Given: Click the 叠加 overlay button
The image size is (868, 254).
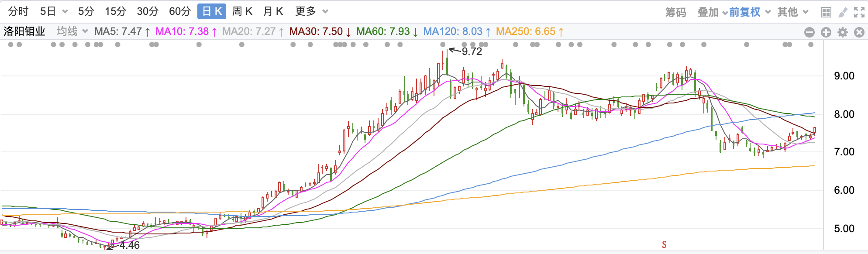Looking at the screenshot, I should 708,12.
